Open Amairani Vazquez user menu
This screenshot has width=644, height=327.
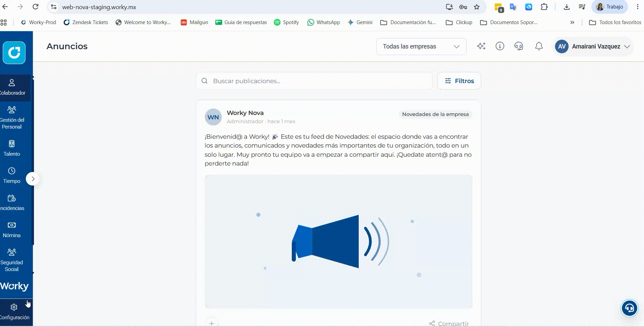tap(593, 46)
